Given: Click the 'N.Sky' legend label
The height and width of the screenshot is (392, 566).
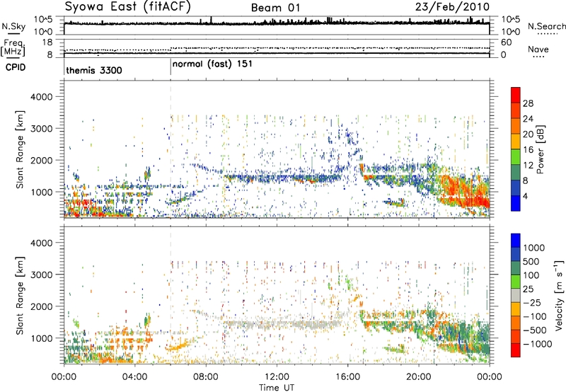Looking at the screenshot, I should coord(13,26).
